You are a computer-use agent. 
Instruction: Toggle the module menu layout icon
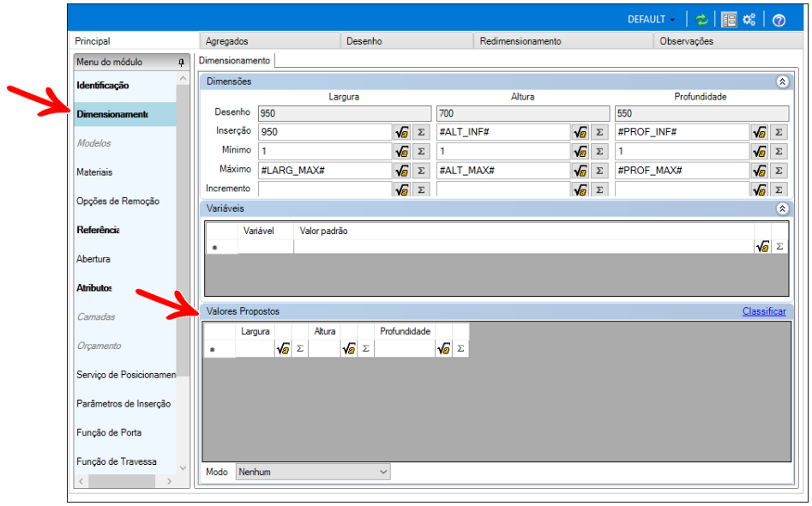(729, 20)
